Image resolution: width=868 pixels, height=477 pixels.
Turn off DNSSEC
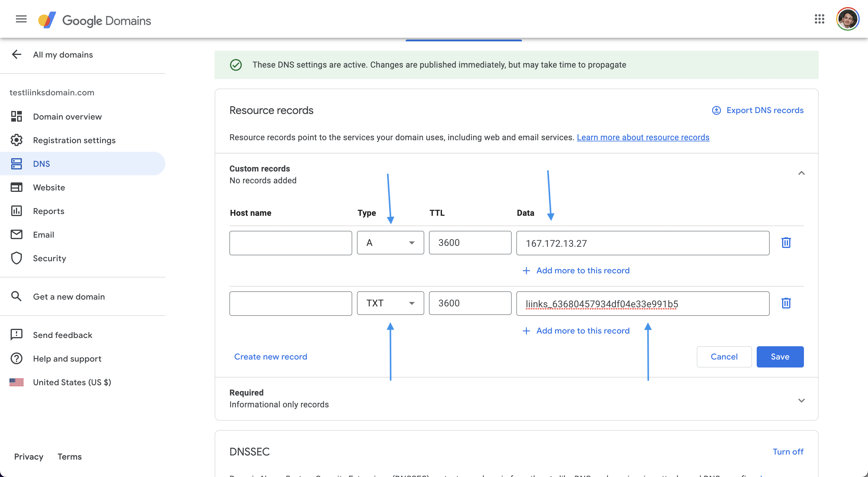pos(788,452)
